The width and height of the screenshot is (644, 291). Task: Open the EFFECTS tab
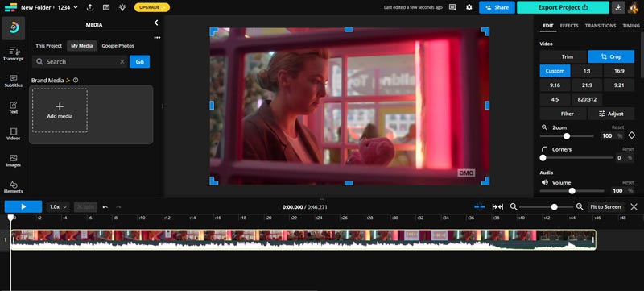point(569,26)
